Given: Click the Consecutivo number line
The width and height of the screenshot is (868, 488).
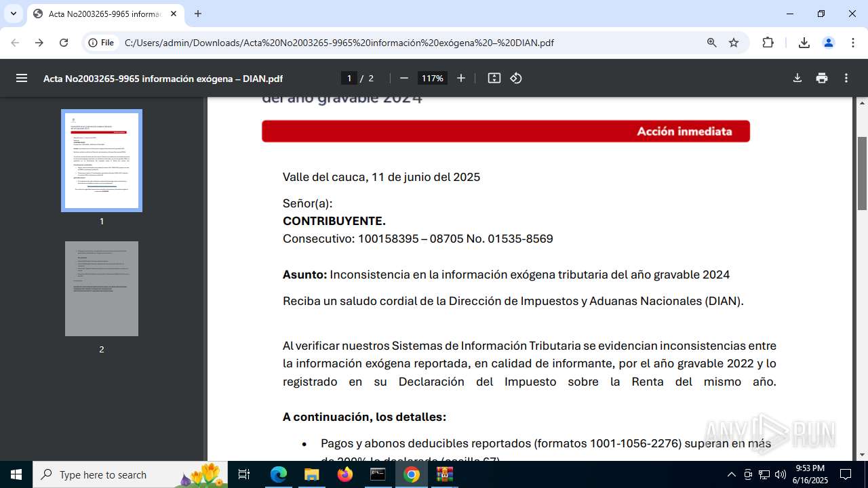Looking at the screenshot, I should [418, 239].
